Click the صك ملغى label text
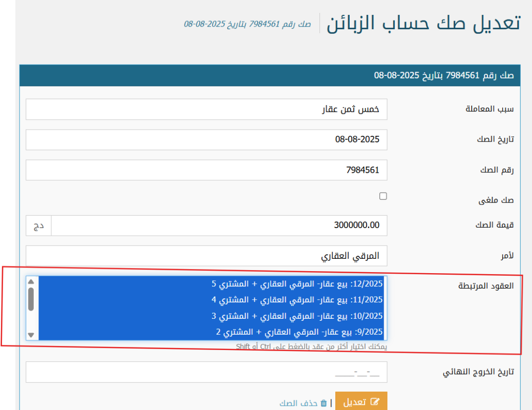This screenshot has height=410, width=532. [496, 200]
